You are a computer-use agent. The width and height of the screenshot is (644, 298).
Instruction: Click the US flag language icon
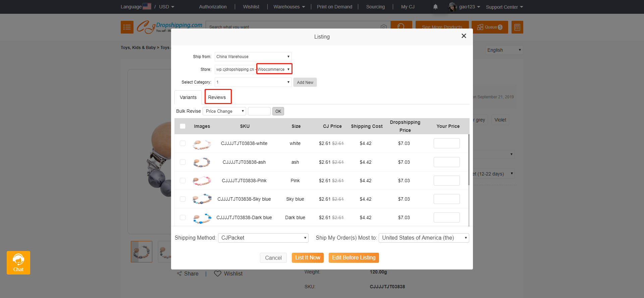147,6
